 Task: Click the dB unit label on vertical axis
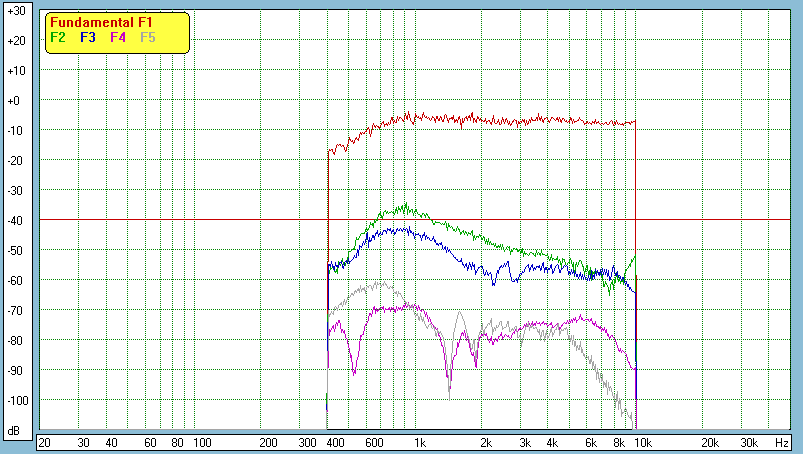(x=15, y=431)
